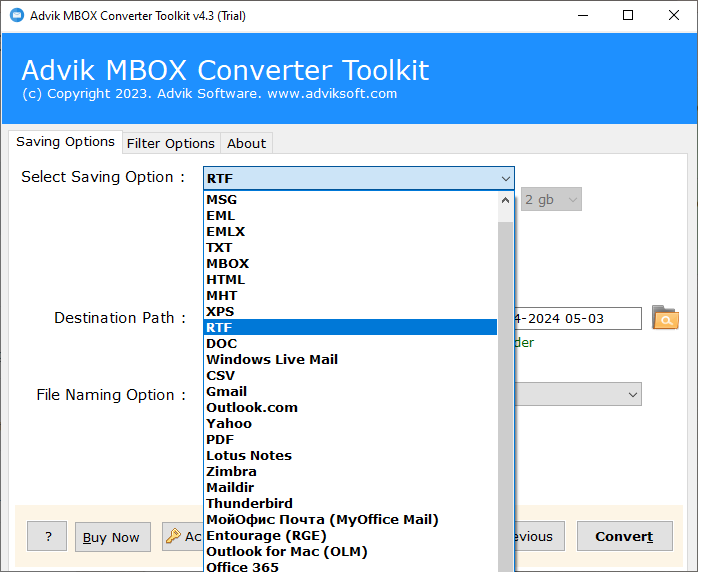Viewport: 704px width, 574px height.
Task: Click the folder browse icon
Action: pyautogui.click(x=665, y=318)
